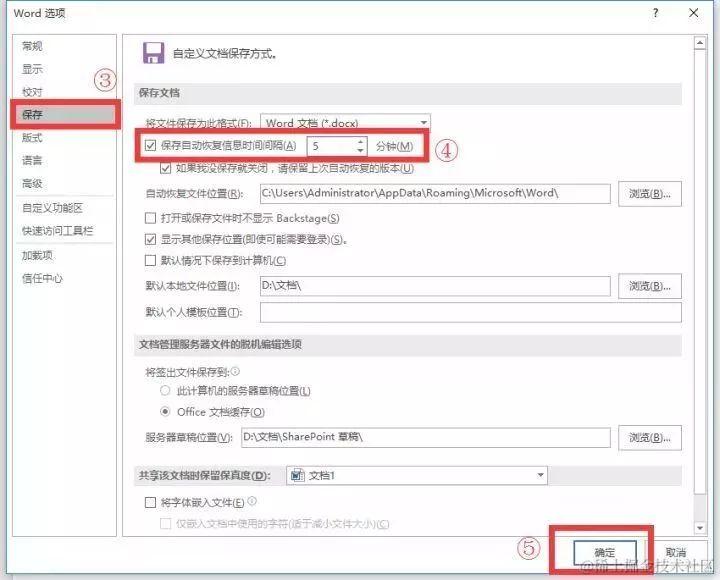Select 此计算机的服务器草稿位置 radio button

[165, 391]
